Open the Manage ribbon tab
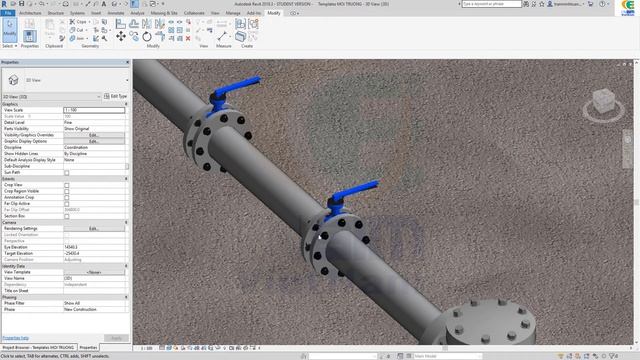 coord(233,13)
